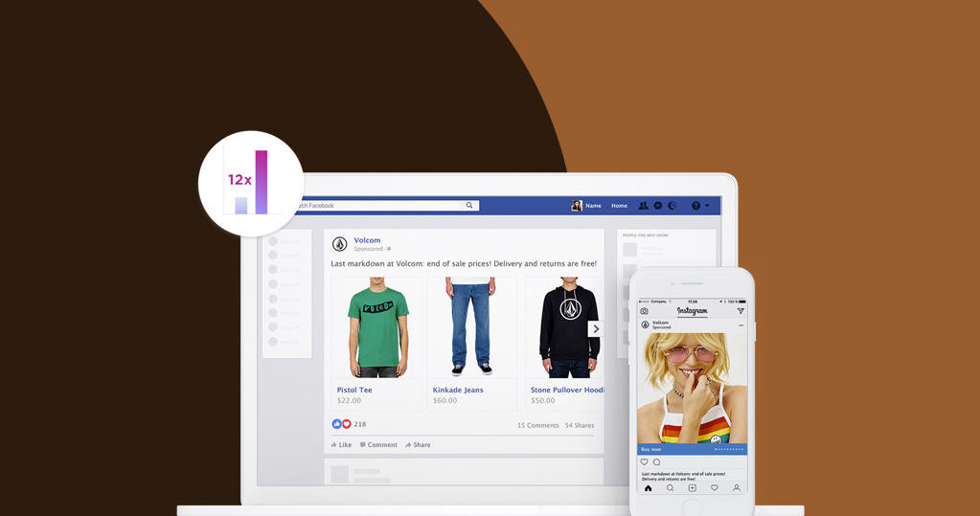980x516 pixels.
Task: Tap the Instagram direct message icon
Action: (741, 311)
